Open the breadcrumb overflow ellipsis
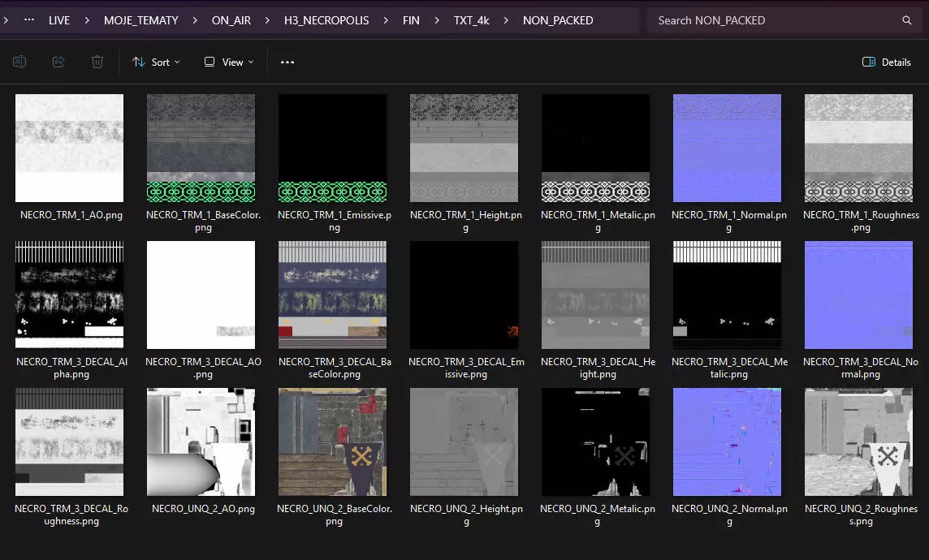Viewport: 929px width, 560px height. point(29,20)
